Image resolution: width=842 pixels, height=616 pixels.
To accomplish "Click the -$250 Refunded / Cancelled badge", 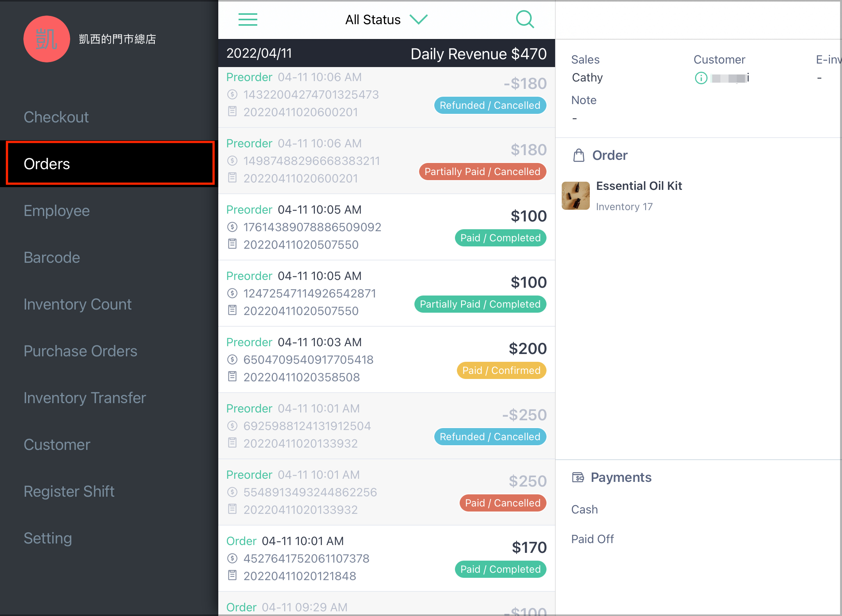I will coord(490,437).
